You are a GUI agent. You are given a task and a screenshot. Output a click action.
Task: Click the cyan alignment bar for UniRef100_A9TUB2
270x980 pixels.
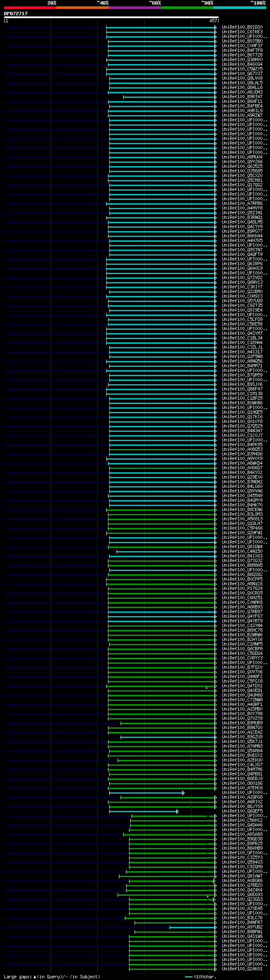click(x=193, y=927)
